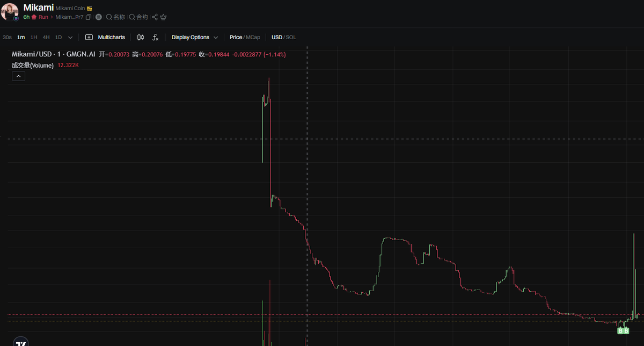Open the candlestick chart type selector
The width and height of the screenshot is (644, 346).
tap(141, 37)
